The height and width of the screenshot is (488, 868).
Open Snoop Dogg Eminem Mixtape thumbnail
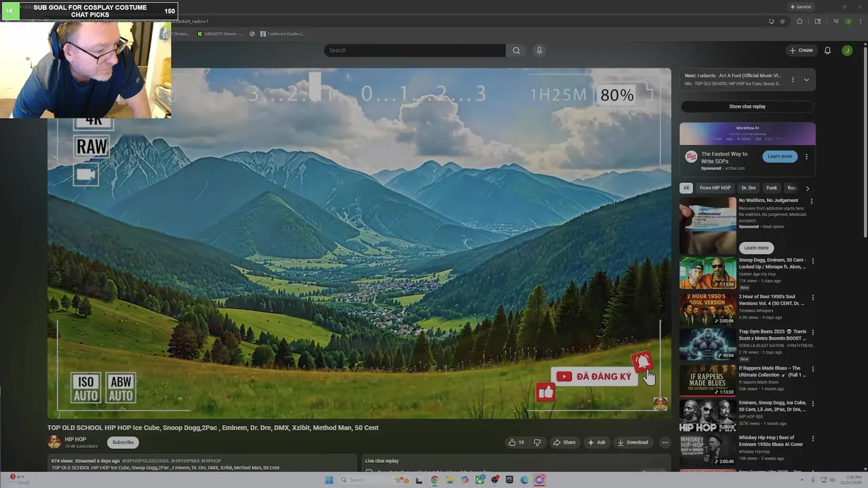point(708,272)
